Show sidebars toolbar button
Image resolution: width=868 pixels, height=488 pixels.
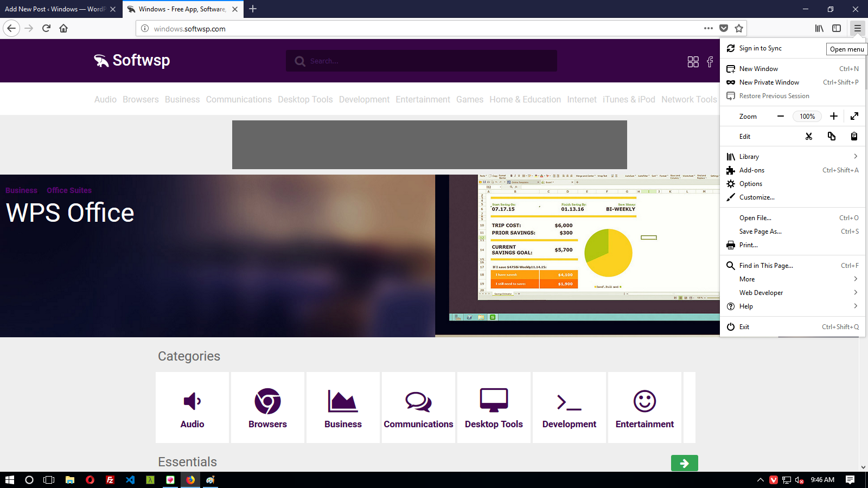click(x=837, y=28)
